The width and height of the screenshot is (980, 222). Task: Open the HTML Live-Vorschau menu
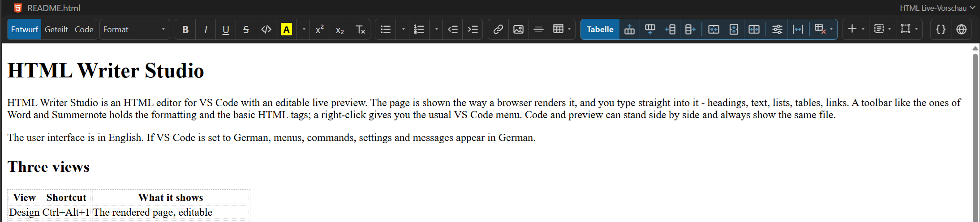(x=937, y=8)
